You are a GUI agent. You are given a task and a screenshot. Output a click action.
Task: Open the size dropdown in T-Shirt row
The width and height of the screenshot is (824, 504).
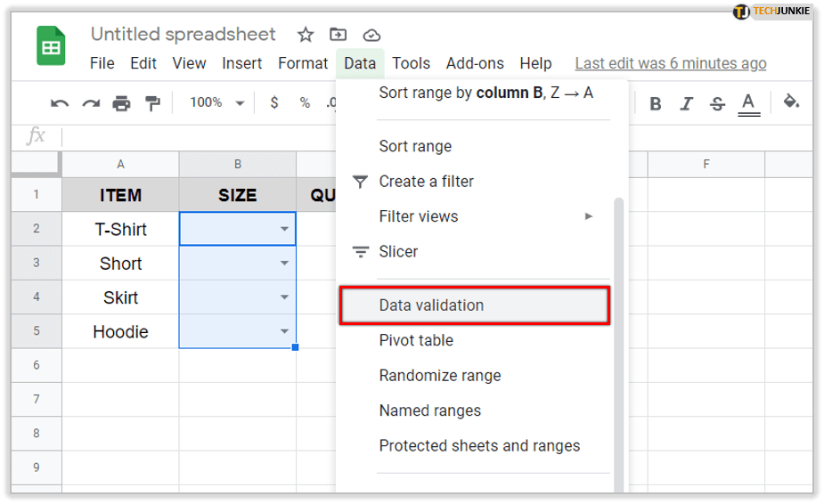(x=284, y=230)
